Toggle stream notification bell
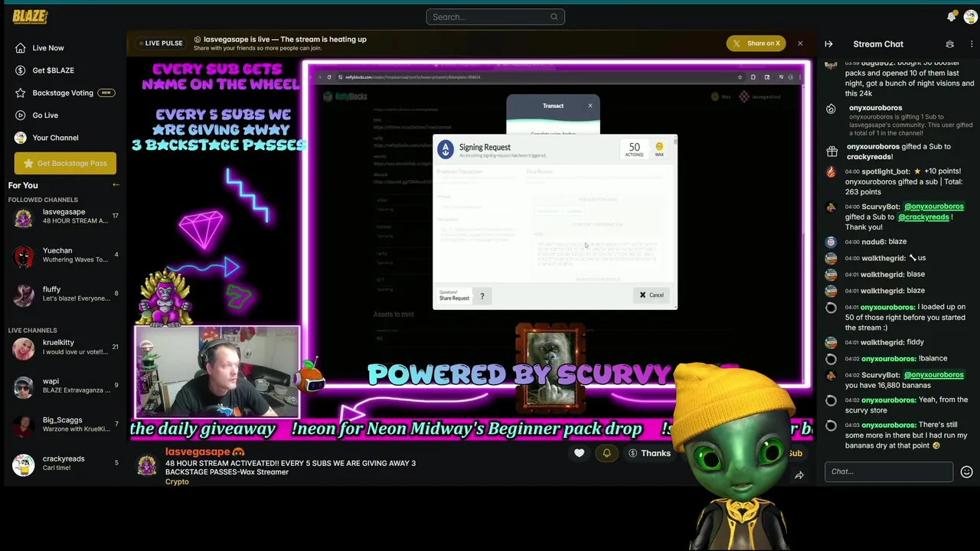Image resolution: width=980 pixels, height=551 pixels. point(606,453)
